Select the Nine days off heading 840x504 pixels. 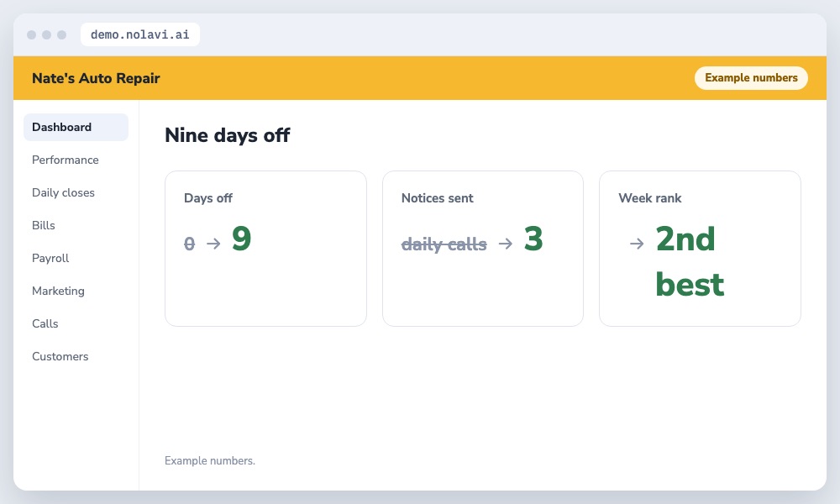point(227,135)
